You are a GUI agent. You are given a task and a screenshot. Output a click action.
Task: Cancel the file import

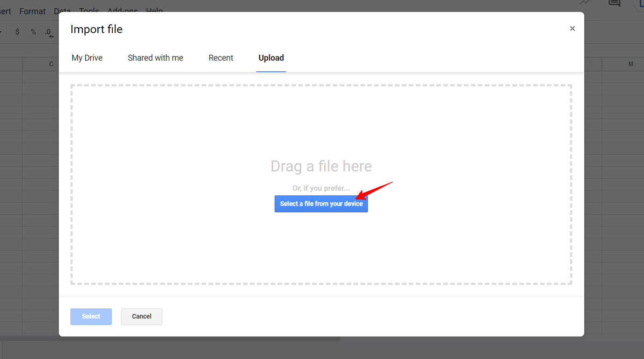pyautogui.click(x=141, y=316)
